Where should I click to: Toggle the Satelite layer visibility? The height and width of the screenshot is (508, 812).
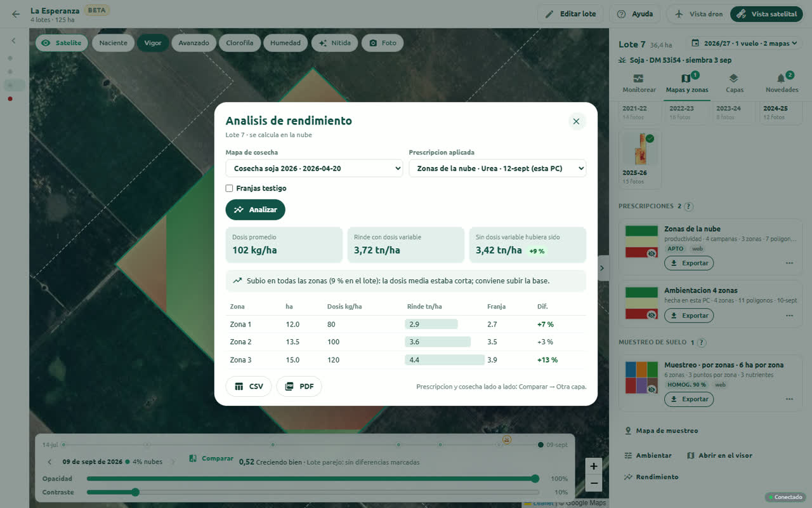click(x=62, y=43)
